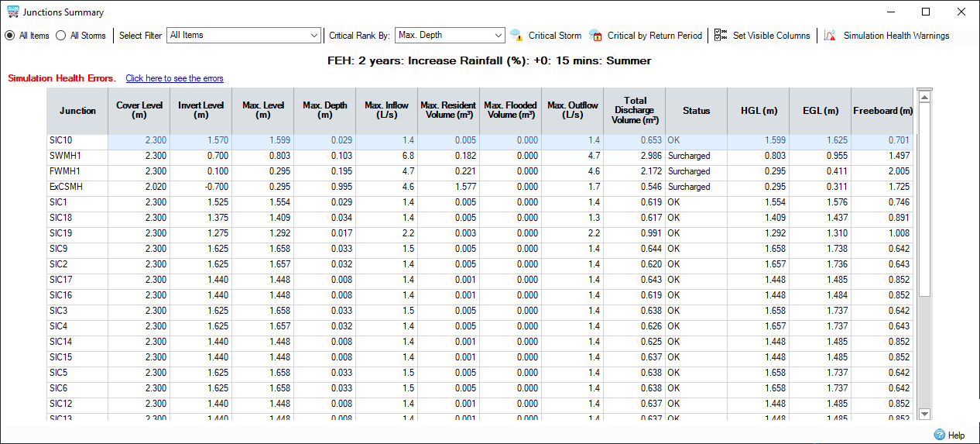Screen dimensions: 980x444
Task: Sort by Cover Level column header
Action: (x=139, y=111)
